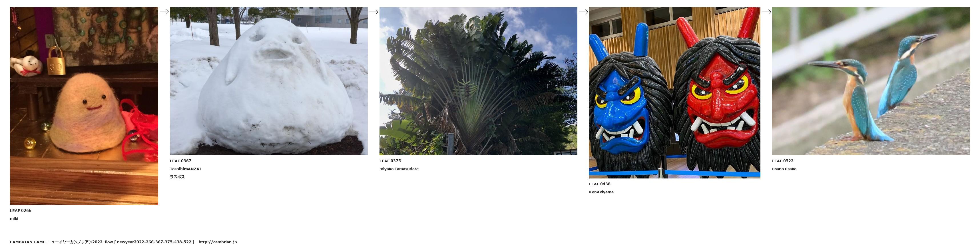Viewport: 980px width, 249px height.
Task: Open the http://cambrian.jp link
Action: pyautogui.click(x=218, y=242)
